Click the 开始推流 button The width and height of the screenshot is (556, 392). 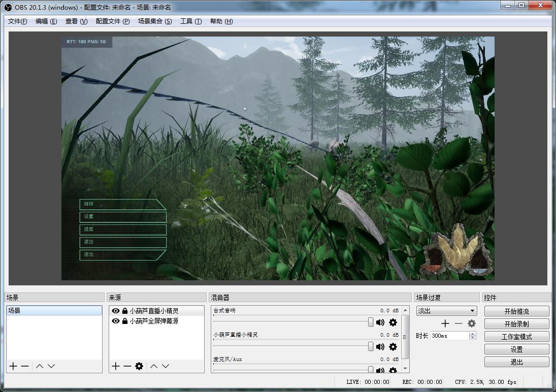point(516,311)
